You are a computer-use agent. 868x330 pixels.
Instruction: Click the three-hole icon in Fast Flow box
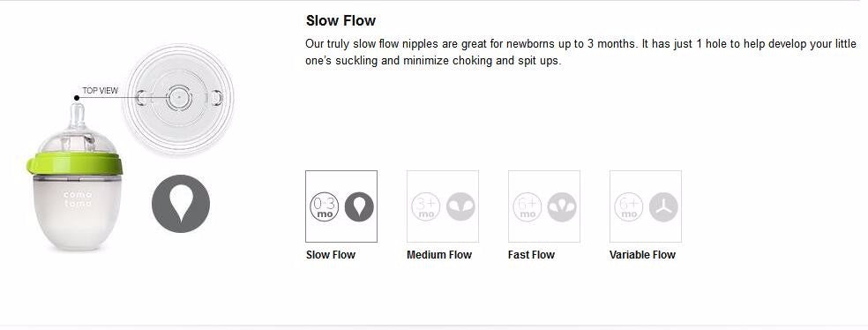562,207
